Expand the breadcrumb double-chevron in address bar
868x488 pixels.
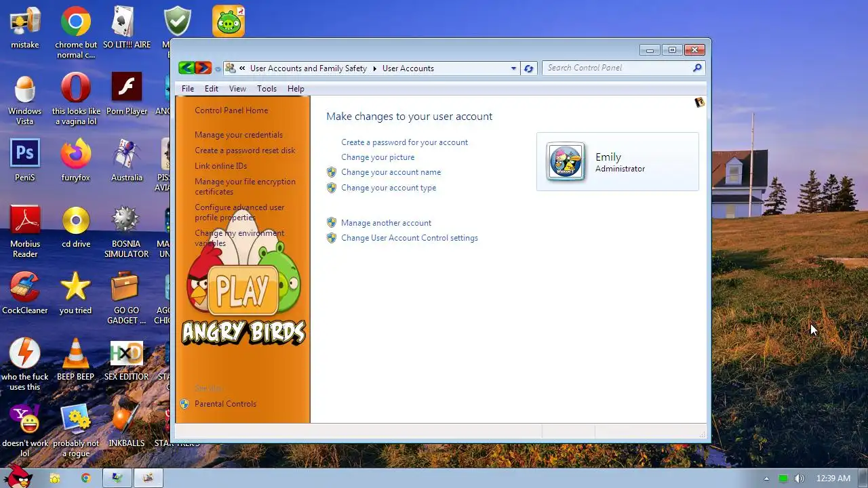coord(242,68)
